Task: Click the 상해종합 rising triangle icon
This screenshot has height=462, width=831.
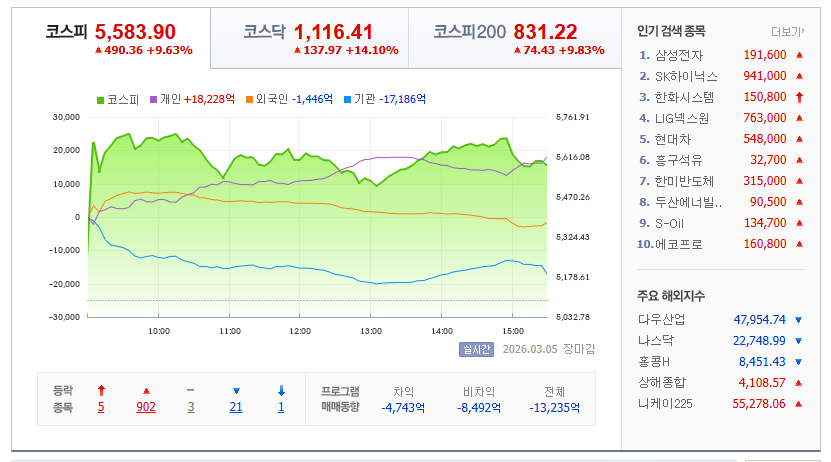Action: 799,383
